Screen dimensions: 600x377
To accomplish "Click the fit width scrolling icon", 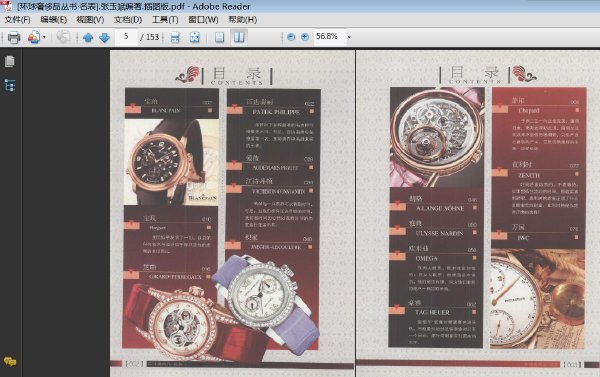I will coord(175,38).
